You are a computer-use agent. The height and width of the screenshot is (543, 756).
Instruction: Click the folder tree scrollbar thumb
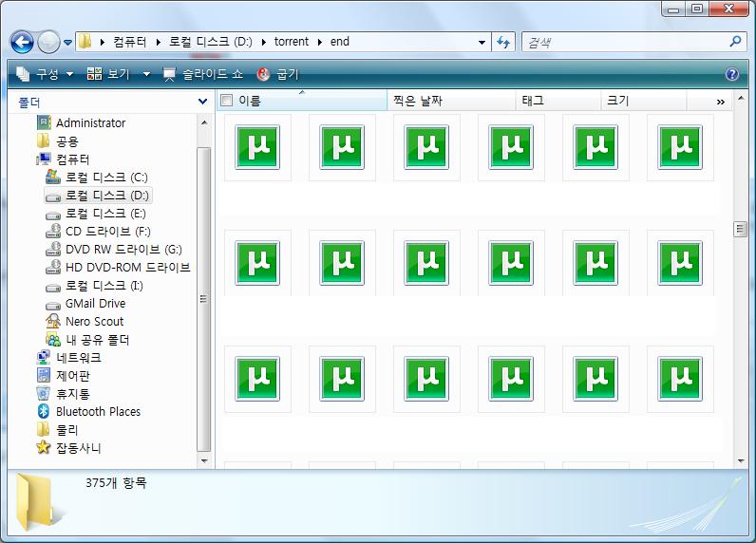pyautogui.click(x=204, y=299)
